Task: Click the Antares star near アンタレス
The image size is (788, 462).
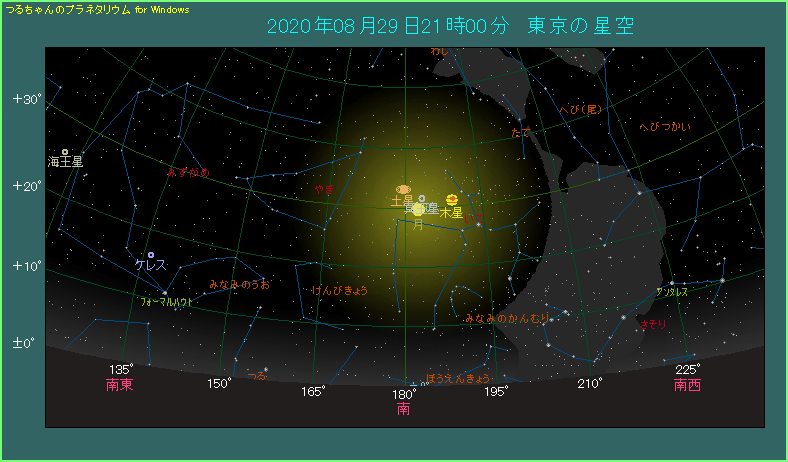Action: [x=673, y=283]
